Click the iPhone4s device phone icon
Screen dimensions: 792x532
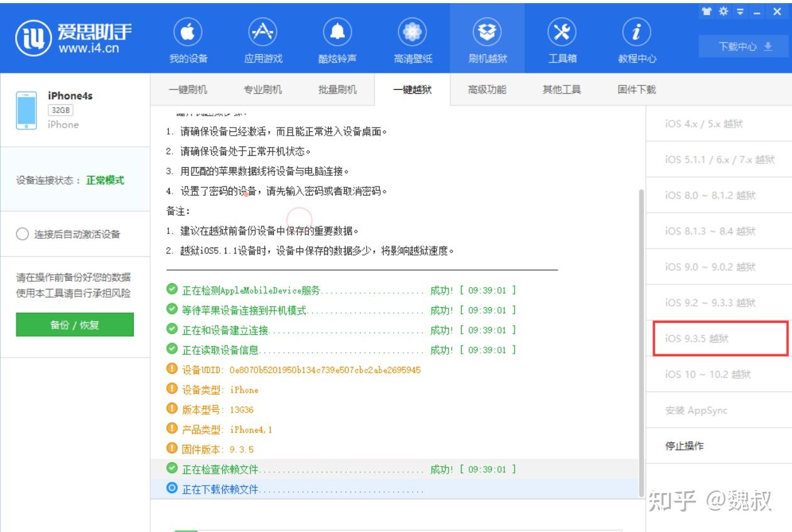point(26,111)
